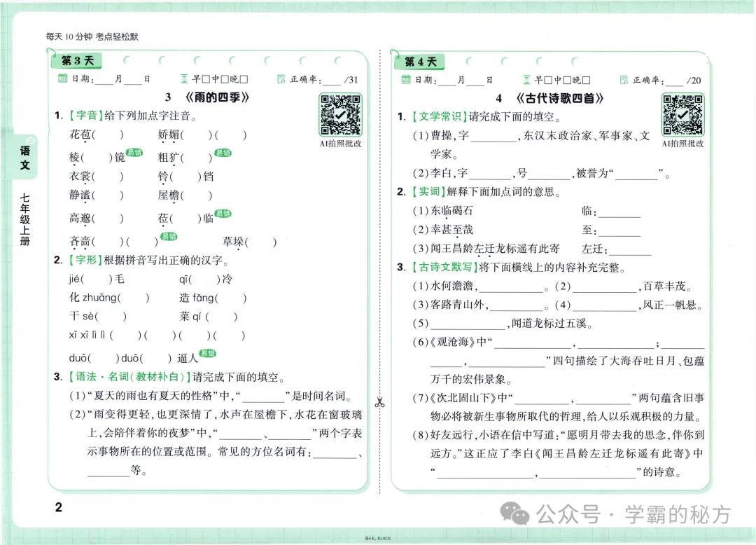Click the blank parentheses after 花苞
756x545 pixels.
click(108, 135)
